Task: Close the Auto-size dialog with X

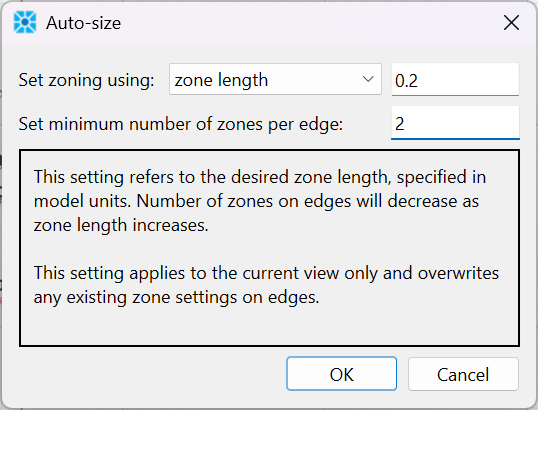Action: (511, 23)
